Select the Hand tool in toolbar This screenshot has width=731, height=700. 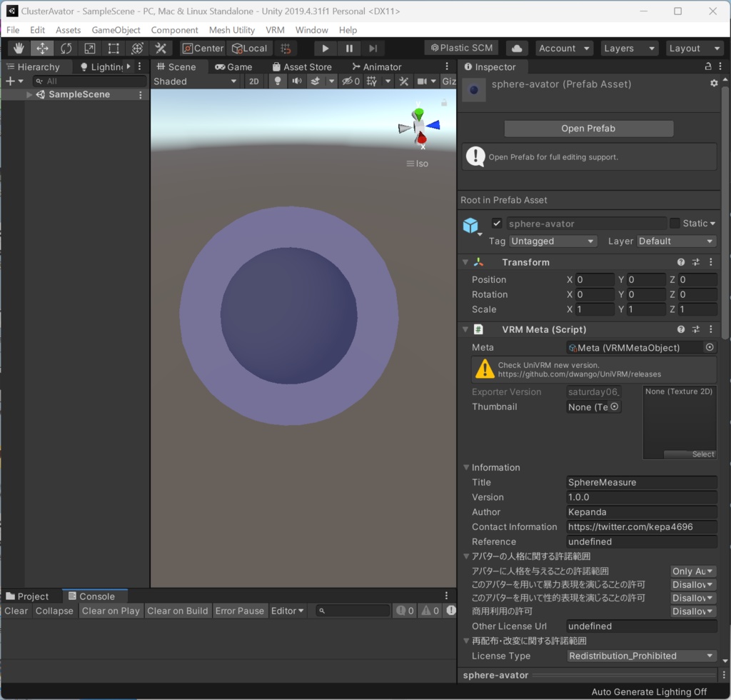click(19, 48)
